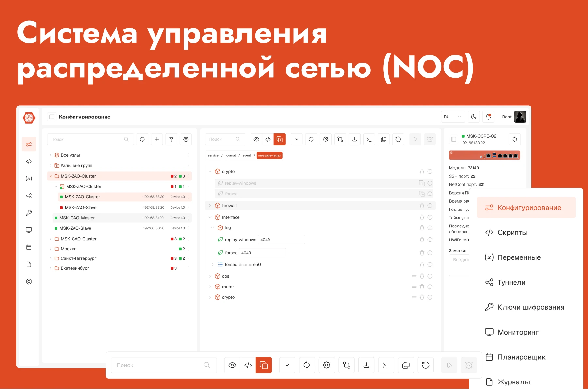
Task: Toggle eye view mode in small config toolbar
Action: coord(256,139)
